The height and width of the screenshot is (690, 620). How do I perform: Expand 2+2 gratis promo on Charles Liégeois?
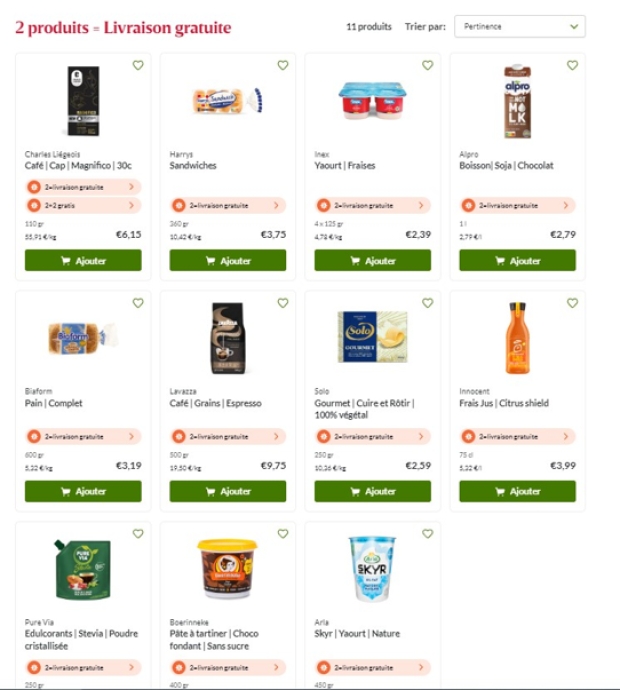click(83, 205)
